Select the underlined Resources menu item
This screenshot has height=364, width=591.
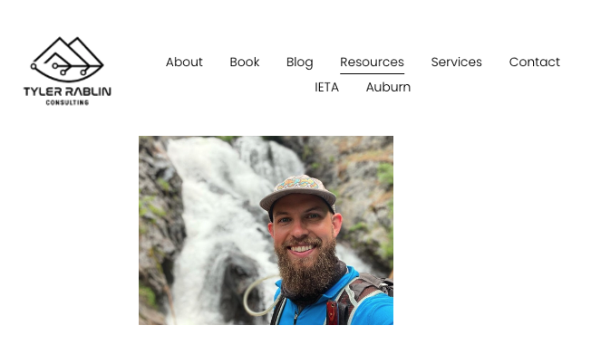click(372, 62)
